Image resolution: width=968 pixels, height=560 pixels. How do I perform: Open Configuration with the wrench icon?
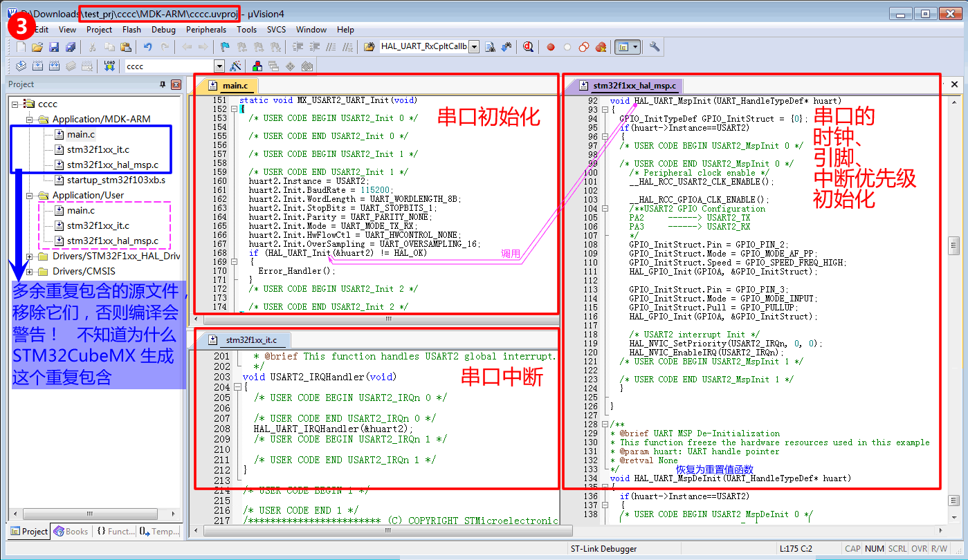tap(655, 46)
